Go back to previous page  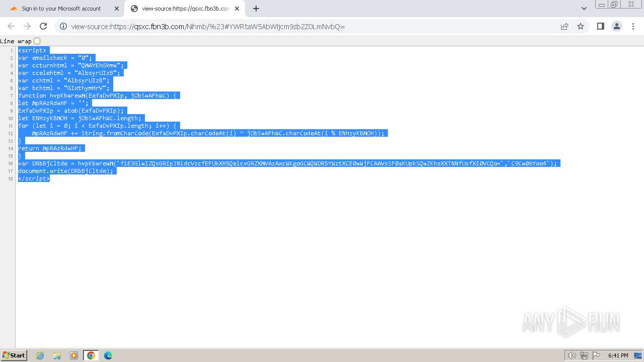point(11,26)
